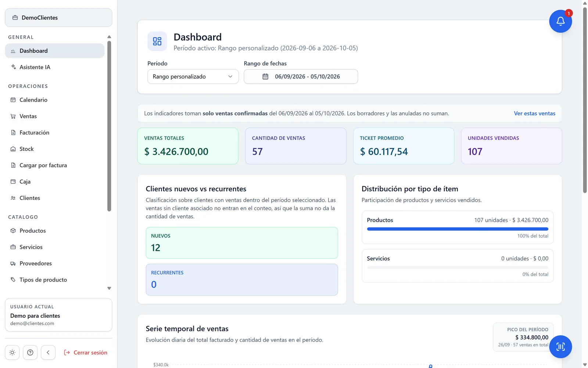
Task: Open Clientes page
Action: [x=55, y=198]
